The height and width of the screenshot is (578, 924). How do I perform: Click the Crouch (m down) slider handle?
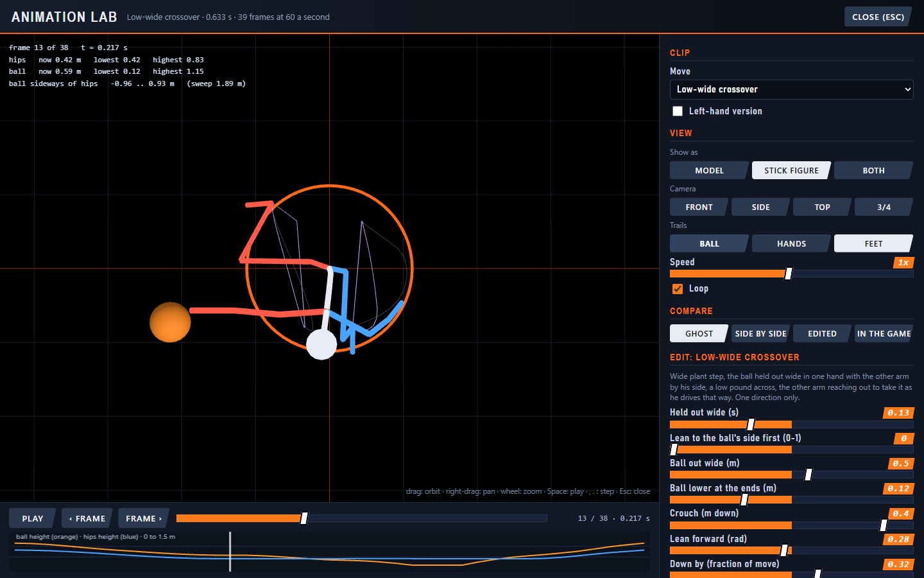point(884,525)
